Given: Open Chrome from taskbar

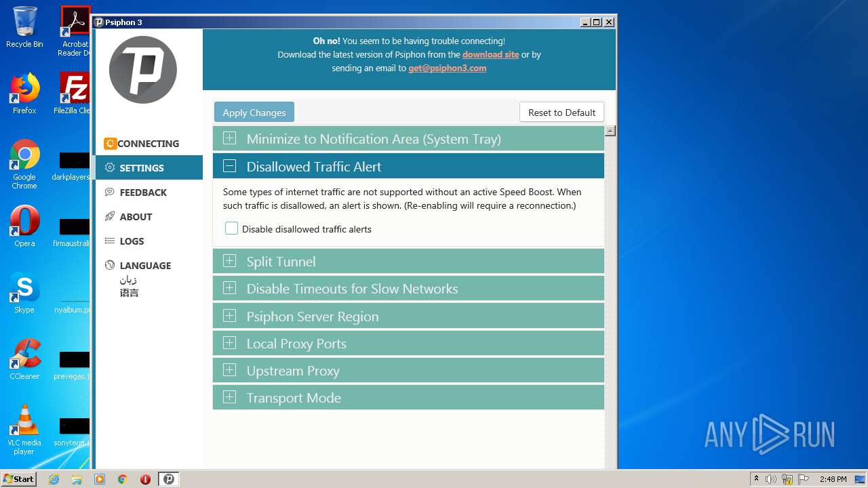Looking at the screenshot, I should click(x=123, y=479).
